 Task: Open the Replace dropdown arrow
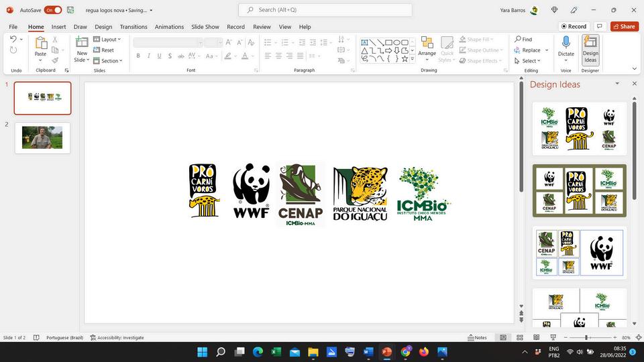[547, 50]
